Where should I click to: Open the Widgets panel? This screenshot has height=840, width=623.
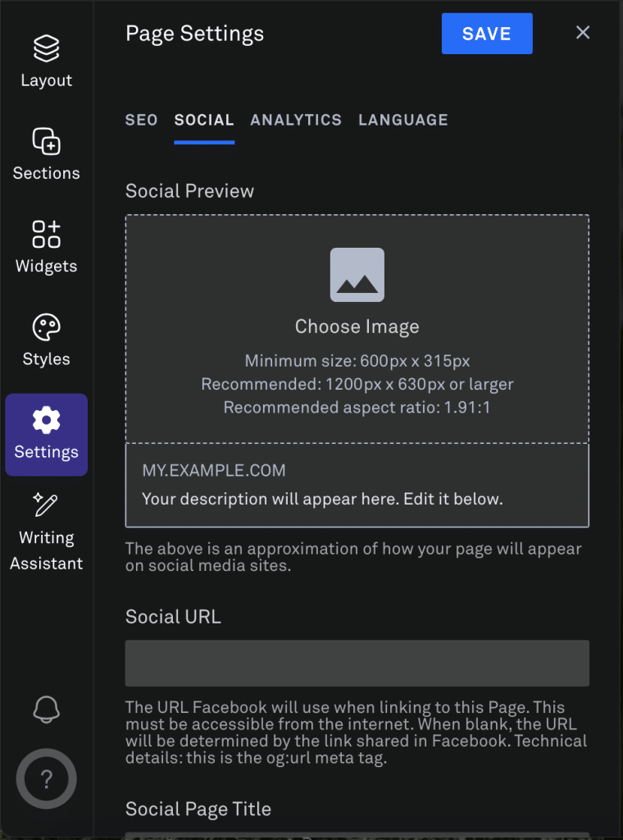point(46,244)
